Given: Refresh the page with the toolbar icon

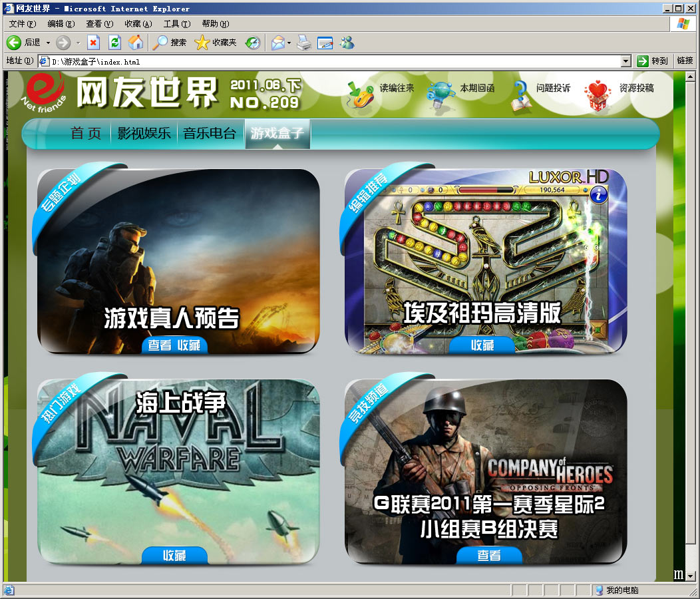Looking at the screenshot, I should click(114, 43).
